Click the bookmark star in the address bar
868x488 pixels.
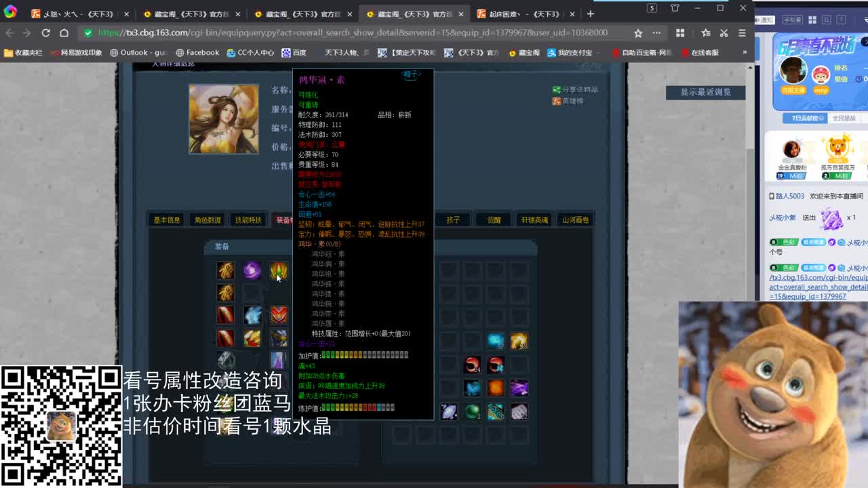pyautogui.click(x=638, y=32)
